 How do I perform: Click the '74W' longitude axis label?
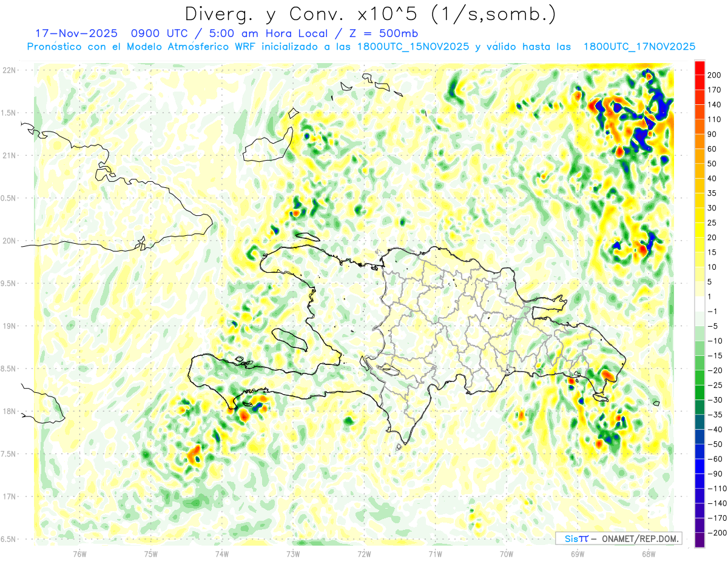(222, 554)
